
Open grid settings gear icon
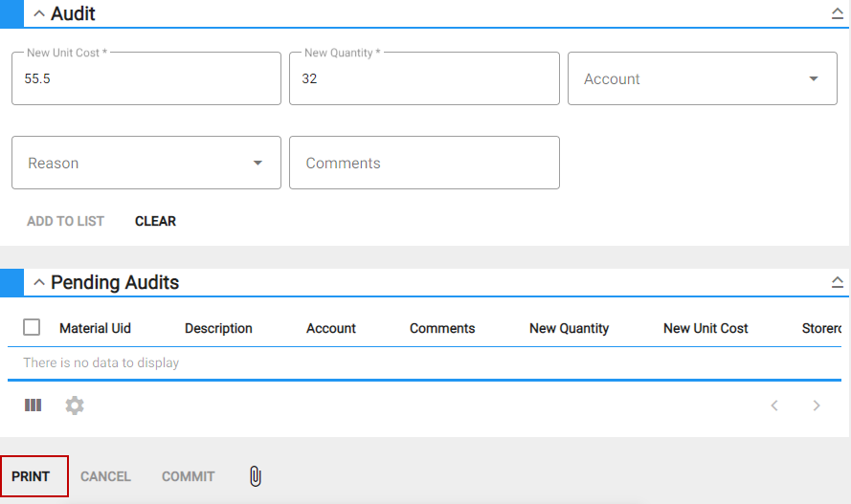click(75, 405)
